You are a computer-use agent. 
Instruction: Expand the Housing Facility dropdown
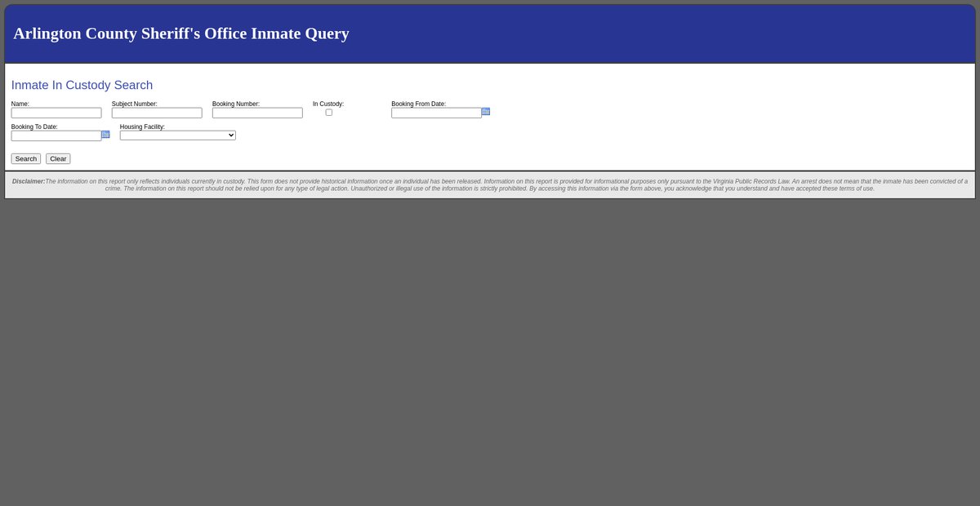[x=178, y=135]
